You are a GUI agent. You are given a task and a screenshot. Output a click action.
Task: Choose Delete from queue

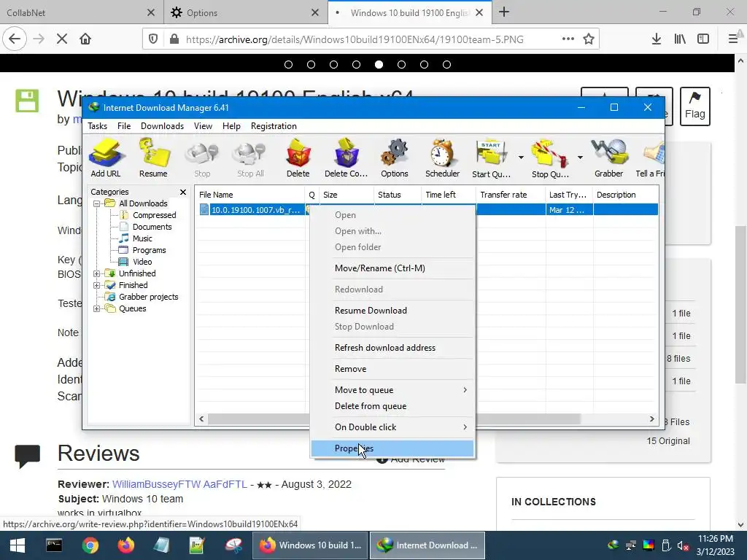click(x=392, y=406)
